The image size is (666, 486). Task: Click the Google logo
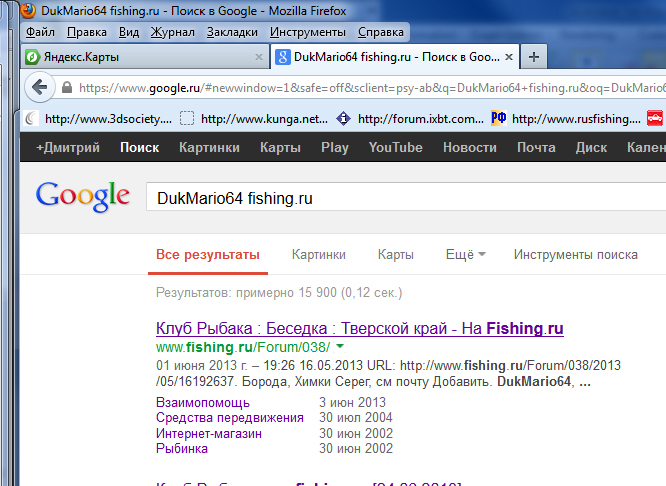(83, 196)
